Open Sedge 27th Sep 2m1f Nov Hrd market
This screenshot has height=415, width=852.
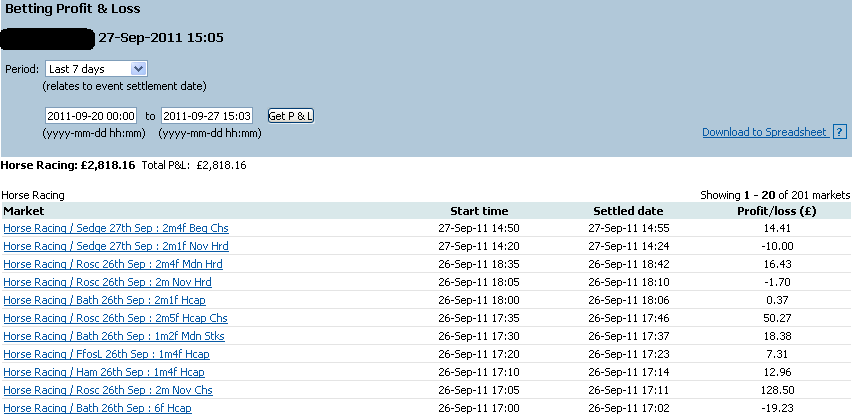(x=116, y=246)
